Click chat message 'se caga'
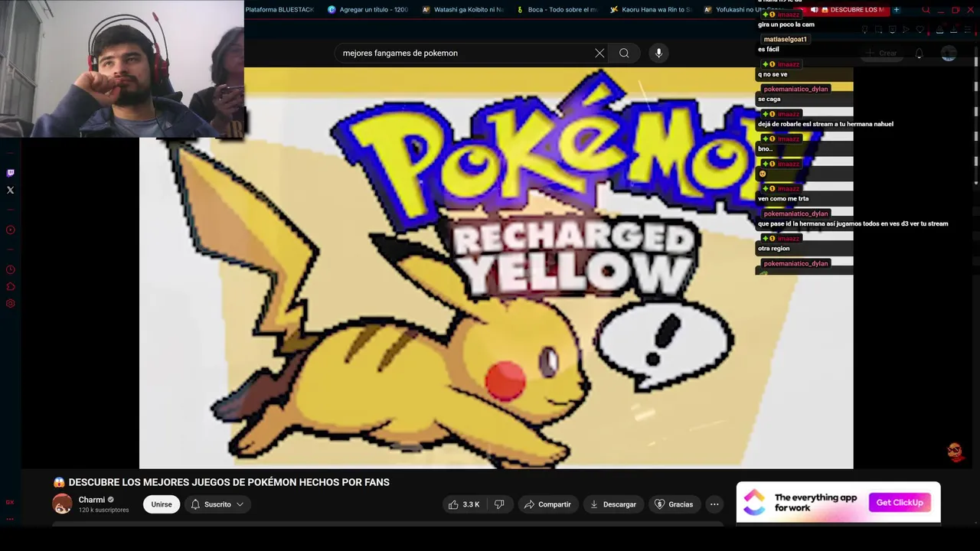 click(769, 99)
